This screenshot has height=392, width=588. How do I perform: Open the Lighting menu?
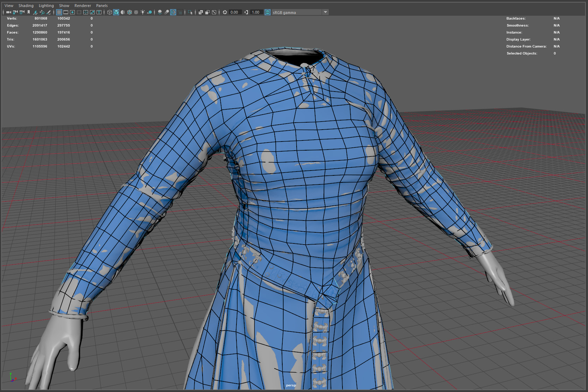pyautogui.click(x=46, y=6)
